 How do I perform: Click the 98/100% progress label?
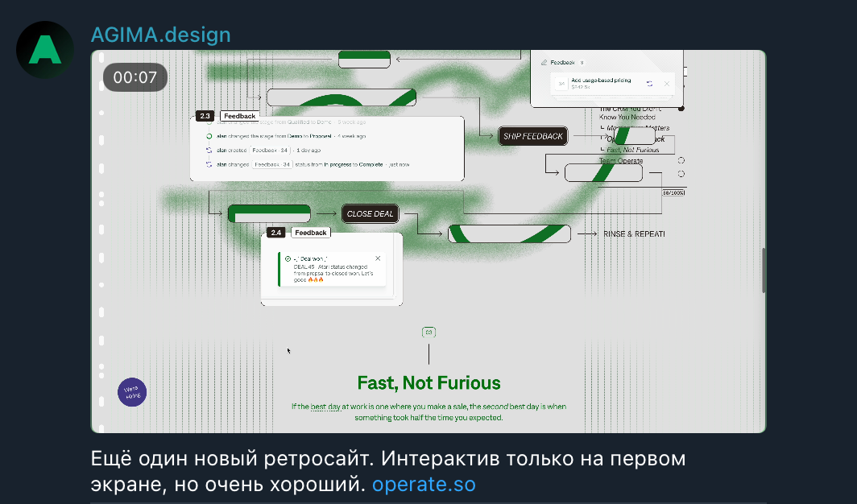tap(673, 192)
